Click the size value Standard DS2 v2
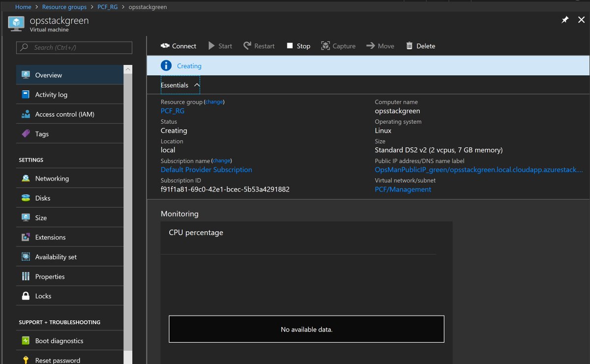 pyautogui.click(x=439, y=150)
